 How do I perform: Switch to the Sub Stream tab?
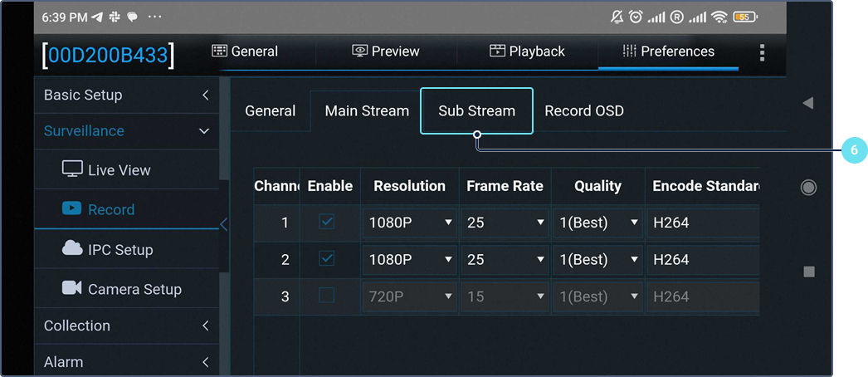click(476, 110)
